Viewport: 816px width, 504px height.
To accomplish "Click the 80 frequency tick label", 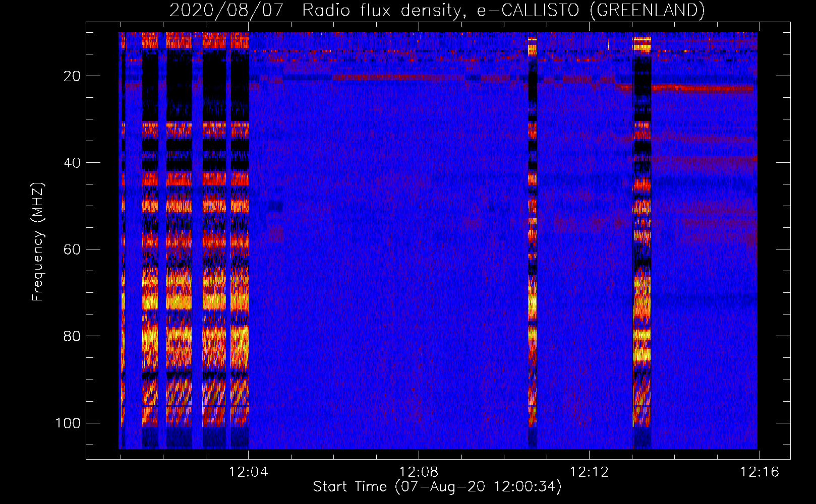I will [72, 336].
